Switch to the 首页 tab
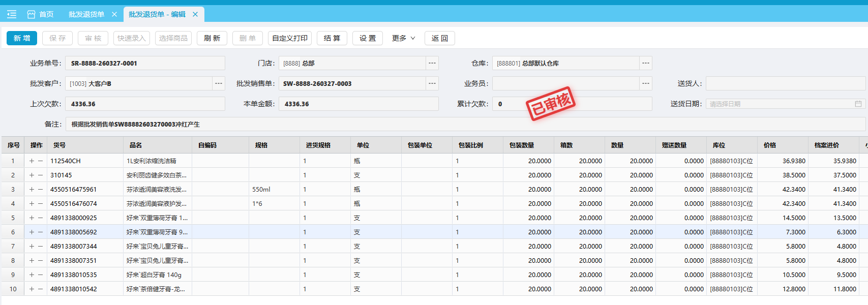Viewport: 868px width, 305px height. (x=46, y=14)
